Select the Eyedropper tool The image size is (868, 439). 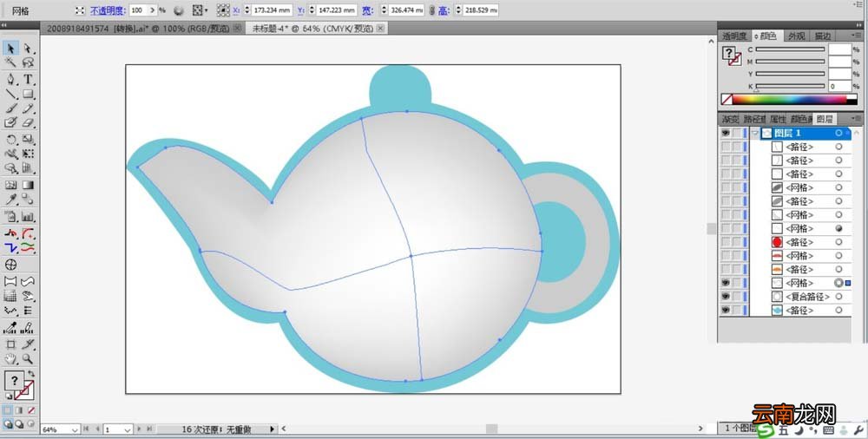[x=10, y=200]
